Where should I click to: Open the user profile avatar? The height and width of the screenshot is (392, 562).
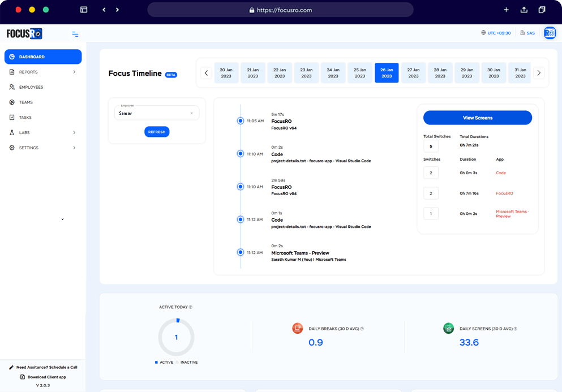point(550,33)
